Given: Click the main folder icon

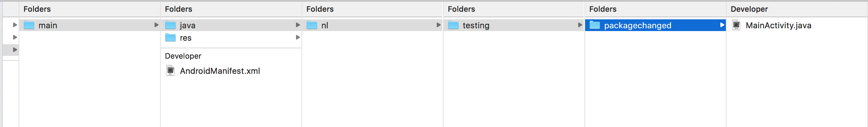Looking at the screenshot, I should click(x=29, y=25).
